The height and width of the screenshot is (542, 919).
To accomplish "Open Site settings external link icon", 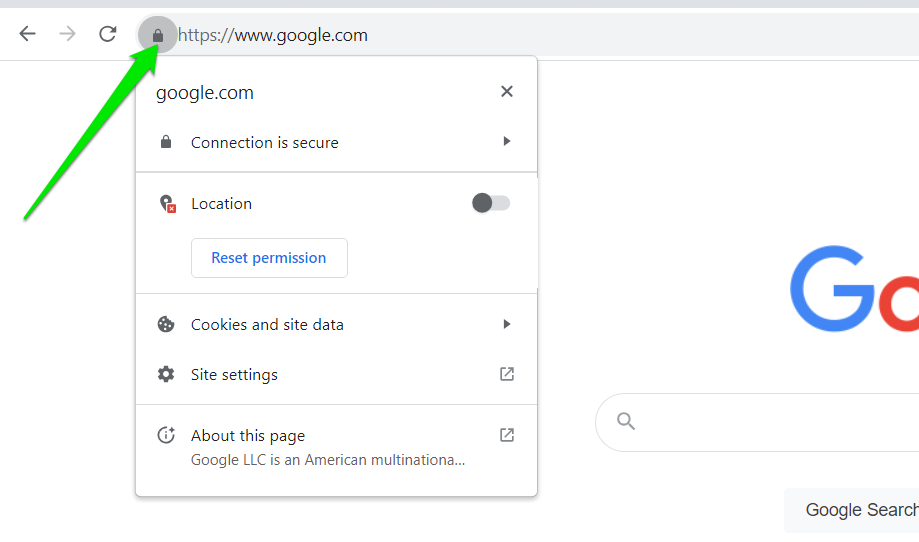I will (x=507, y=374).
